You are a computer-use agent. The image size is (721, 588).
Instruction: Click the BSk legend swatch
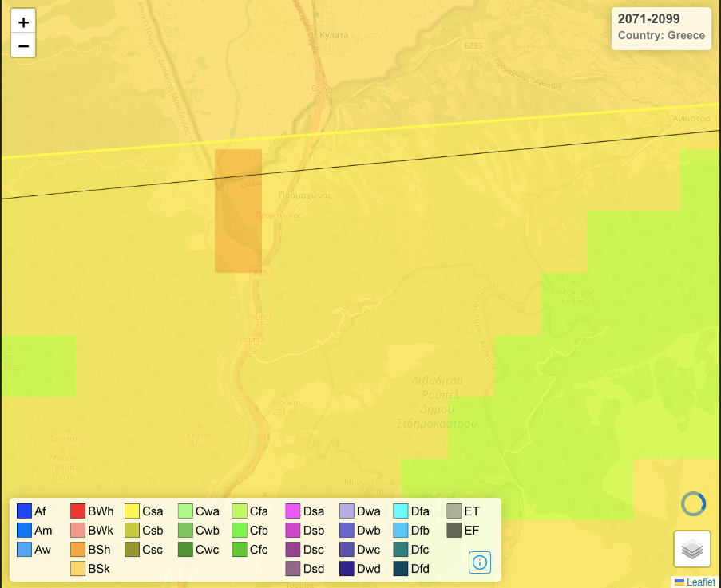point(77,569)
